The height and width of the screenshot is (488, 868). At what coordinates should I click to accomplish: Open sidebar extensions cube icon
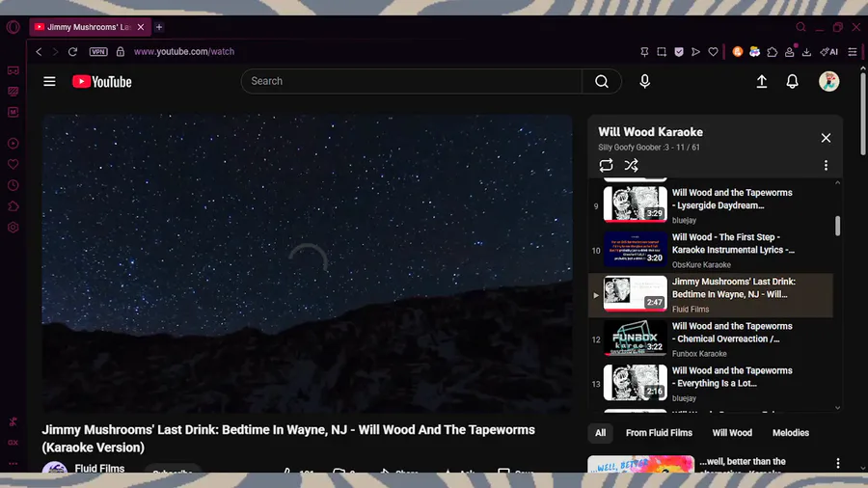(x=14, y=206)
